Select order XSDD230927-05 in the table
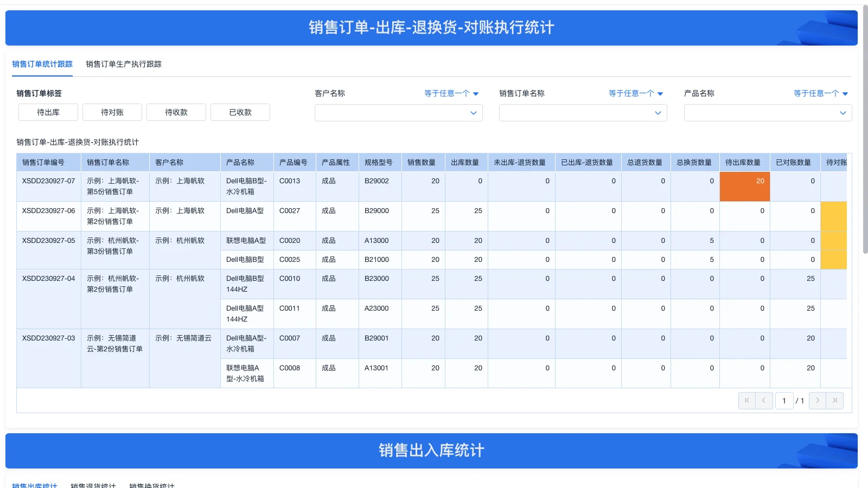868x488 pixels. coord(48,240)
